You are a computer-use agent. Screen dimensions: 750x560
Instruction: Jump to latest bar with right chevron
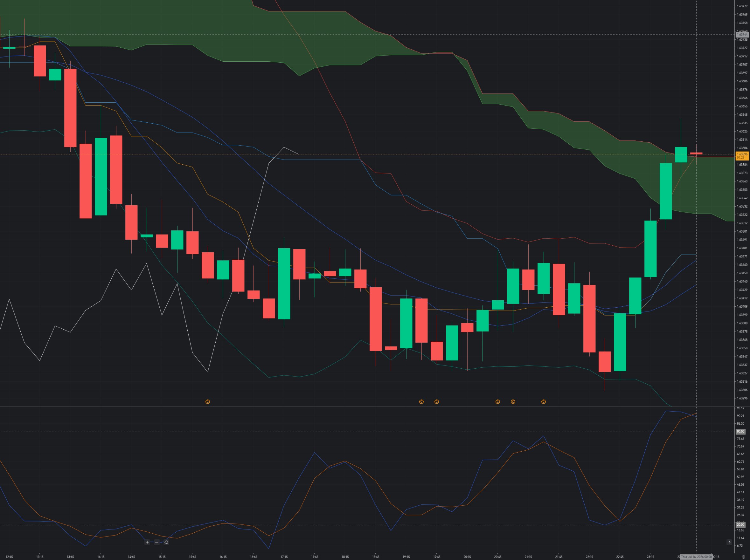(729, 543)
